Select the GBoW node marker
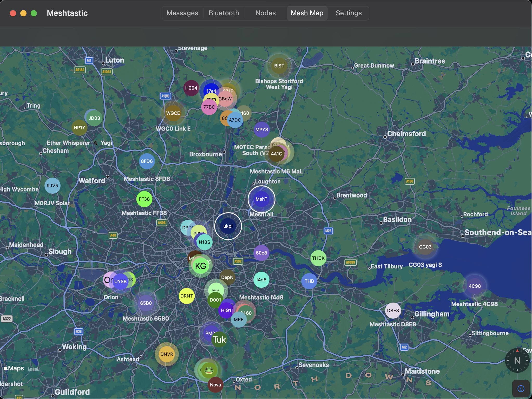Image resolution: width=532 pixels, height=399 pixels. [225, 99]
